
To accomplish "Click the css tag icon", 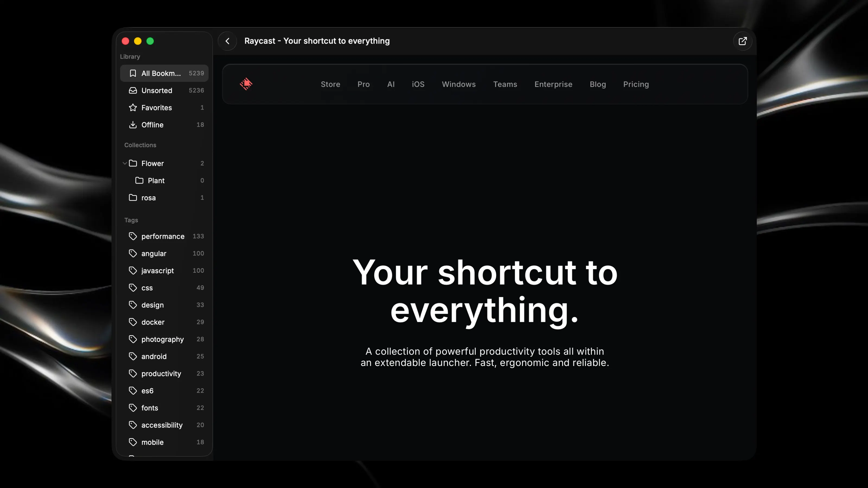I will point(133,288).
